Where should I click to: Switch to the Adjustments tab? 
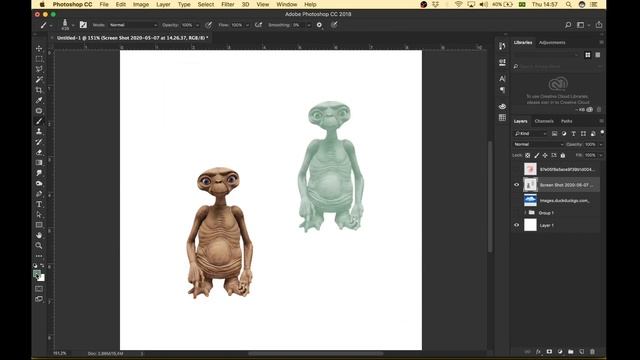[x=552, y=42]
